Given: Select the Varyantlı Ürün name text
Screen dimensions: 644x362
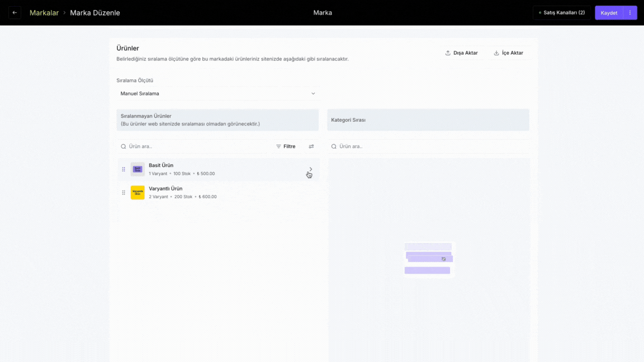Looking at the screenshot, I should click(x=165, y=189).
